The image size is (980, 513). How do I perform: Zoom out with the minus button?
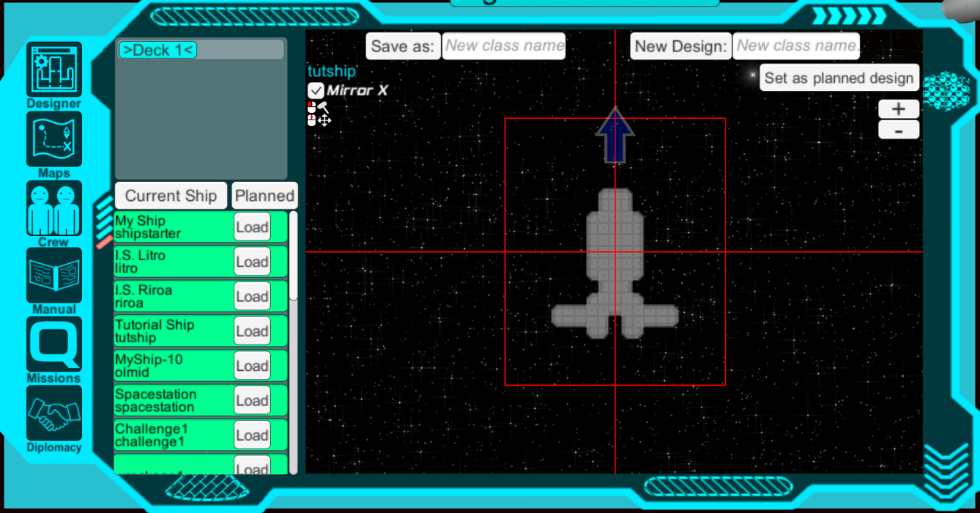(899, 130)
